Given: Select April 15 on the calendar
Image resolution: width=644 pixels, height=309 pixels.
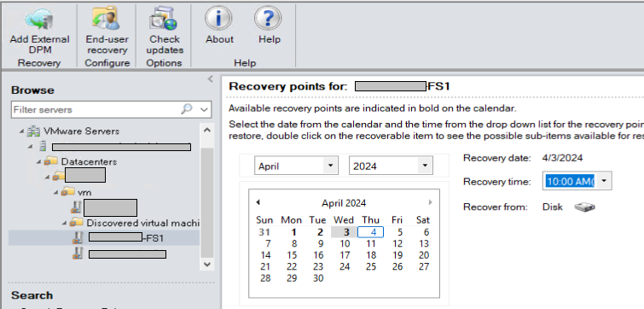Looking at the screenshot, I should (x=292, y=255).
